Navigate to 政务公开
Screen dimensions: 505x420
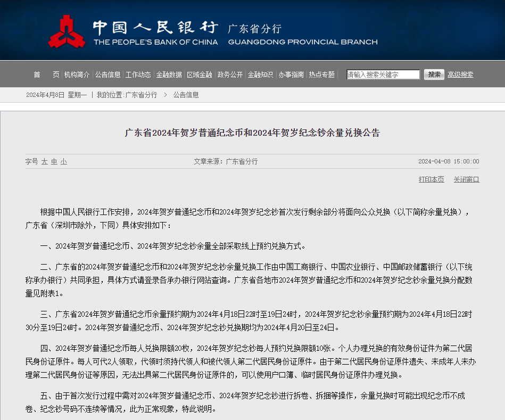pyautogui.click(x=230, y=75)
